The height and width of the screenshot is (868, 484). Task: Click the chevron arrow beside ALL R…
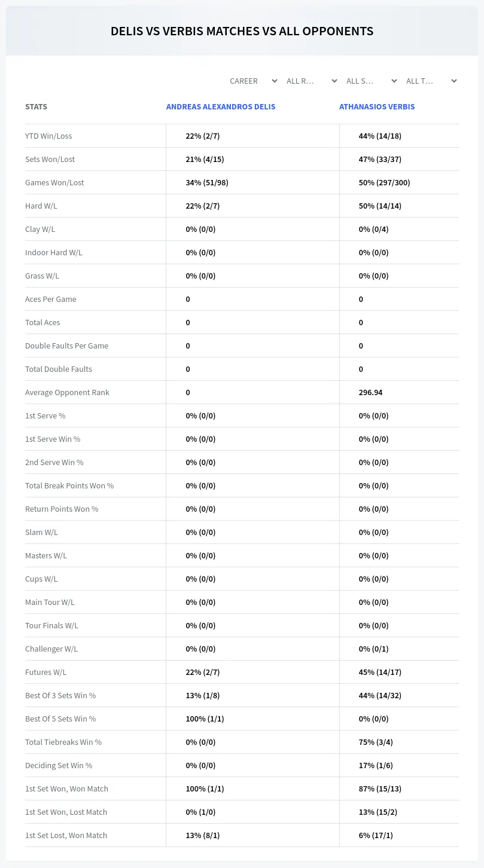(334, 81)
